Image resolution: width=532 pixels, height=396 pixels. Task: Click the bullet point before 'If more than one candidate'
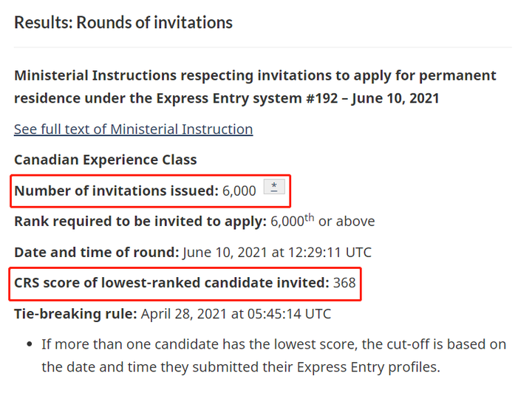(30, 345)
